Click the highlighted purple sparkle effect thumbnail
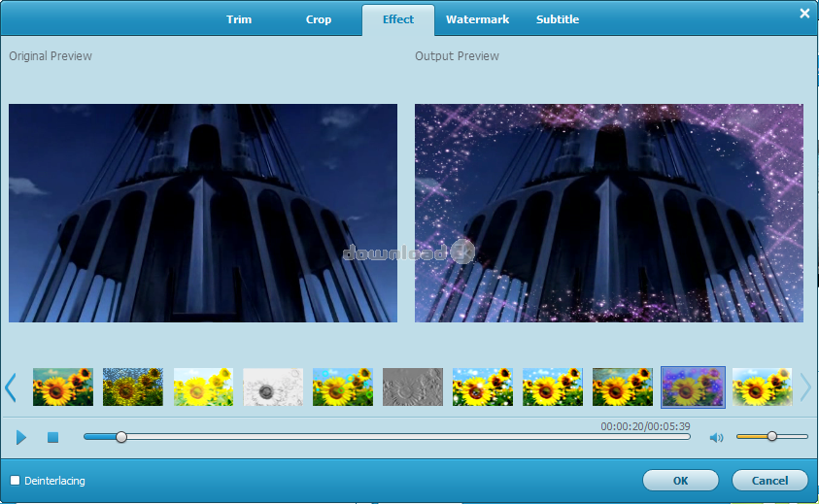This screenshot has width=819, height=504. pos(693,387)
